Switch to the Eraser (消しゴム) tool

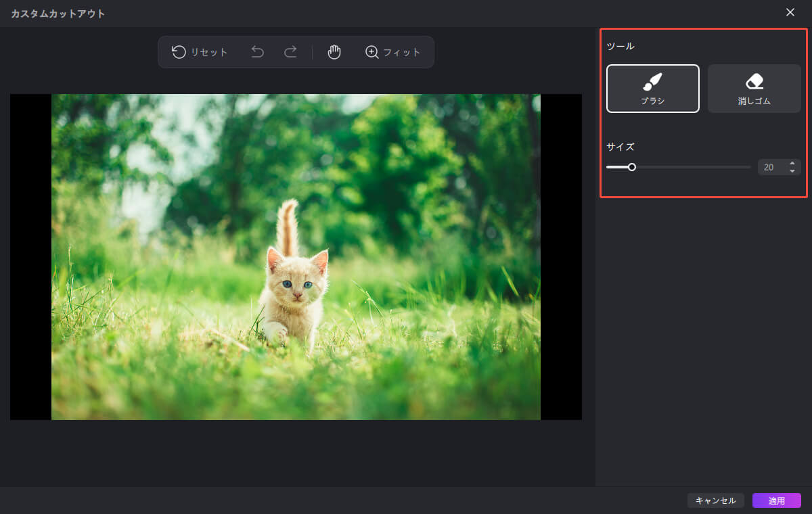754,88
